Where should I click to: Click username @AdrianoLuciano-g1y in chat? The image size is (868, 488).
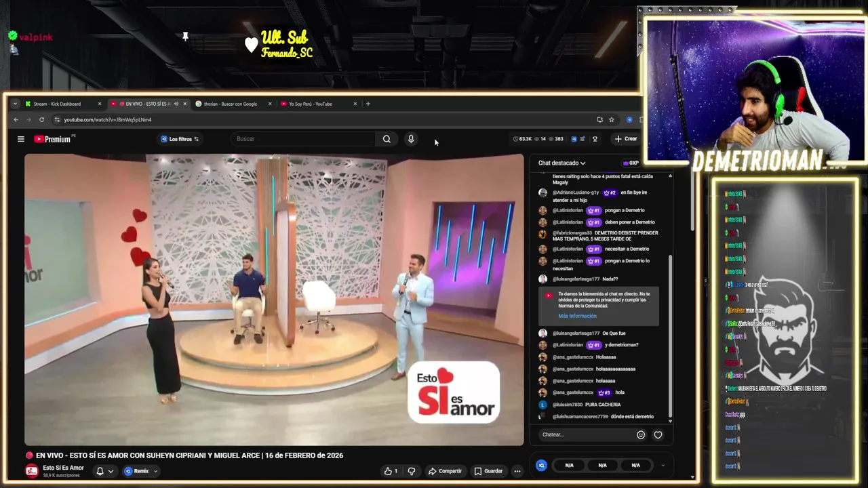576,192
